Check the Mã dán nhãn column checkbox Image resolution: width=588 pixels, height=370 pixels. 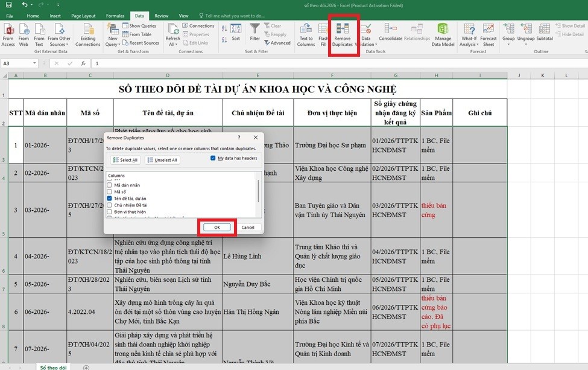(110, 185)
